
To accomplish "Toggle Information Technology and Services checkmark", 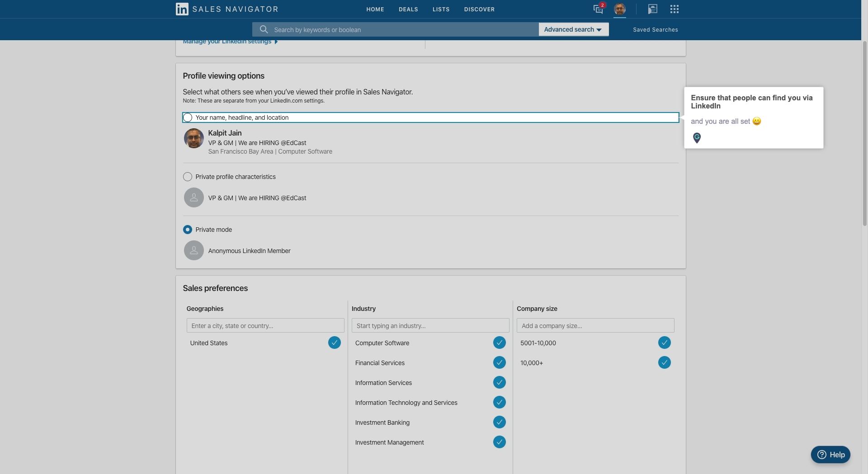I will (500, 402).
